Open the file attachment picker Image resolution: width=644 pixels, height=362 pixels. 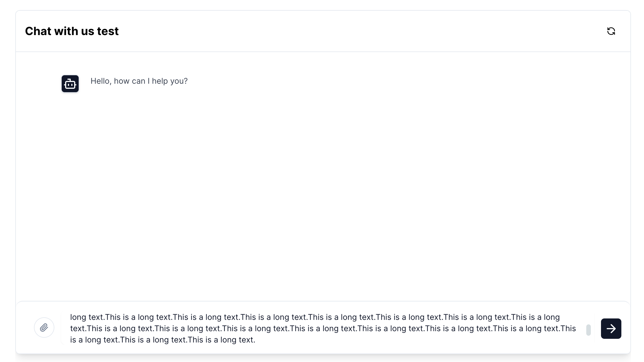point(44,327)
